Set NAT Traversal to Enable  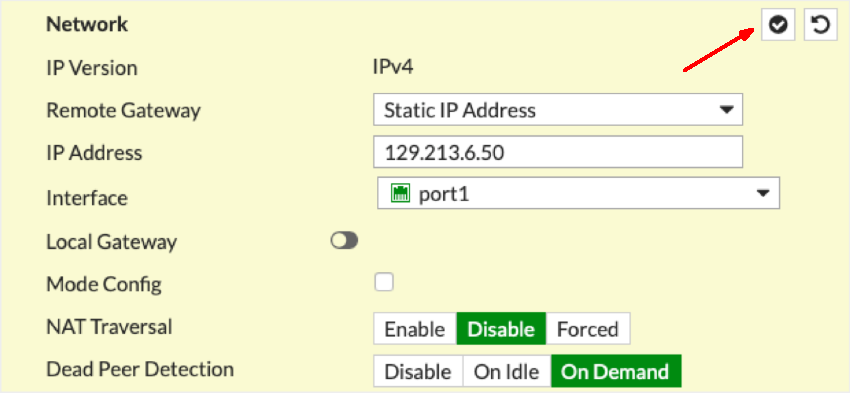pos(415,328)
